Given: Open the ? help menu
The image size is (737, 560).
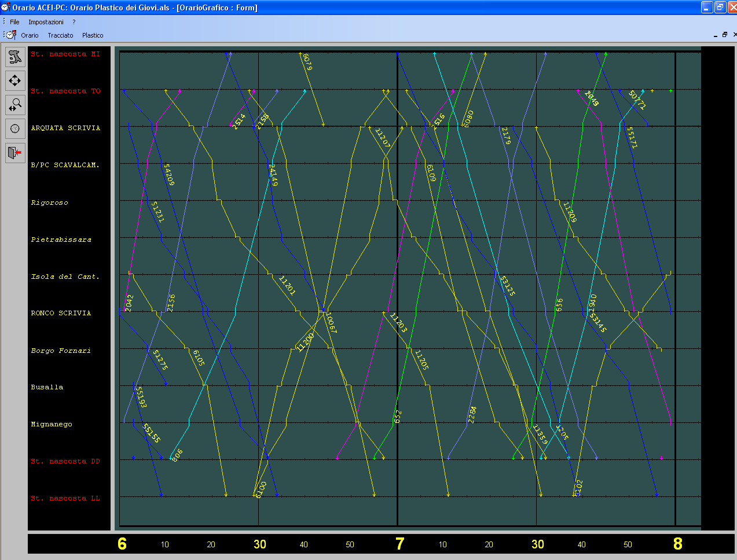Looking at the screenshot, I should [x=74, y=21].
